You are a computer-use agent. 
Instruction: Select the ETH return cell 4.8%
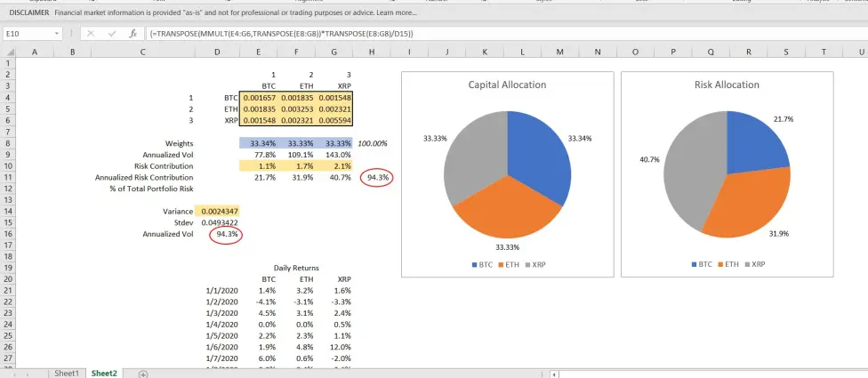pyautogui.click(x=295, y=347)
